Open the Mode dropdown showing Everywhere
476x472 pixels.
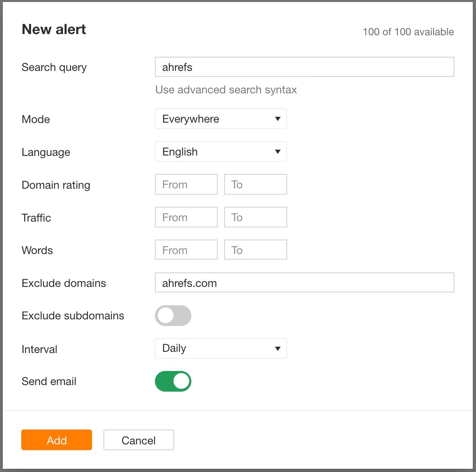pyautogui.click(x=221, y=119)
